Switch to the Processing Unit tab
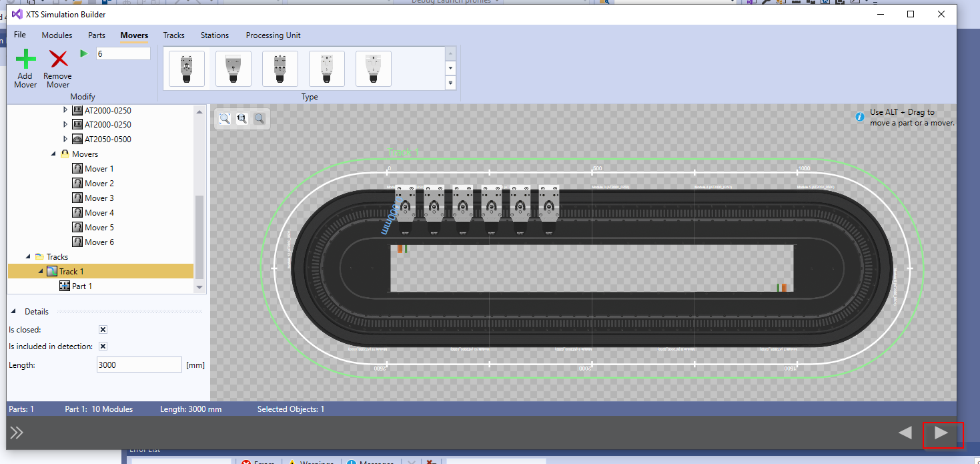The image size is (980, 464). pyautogui.click(x=273, y=35)
